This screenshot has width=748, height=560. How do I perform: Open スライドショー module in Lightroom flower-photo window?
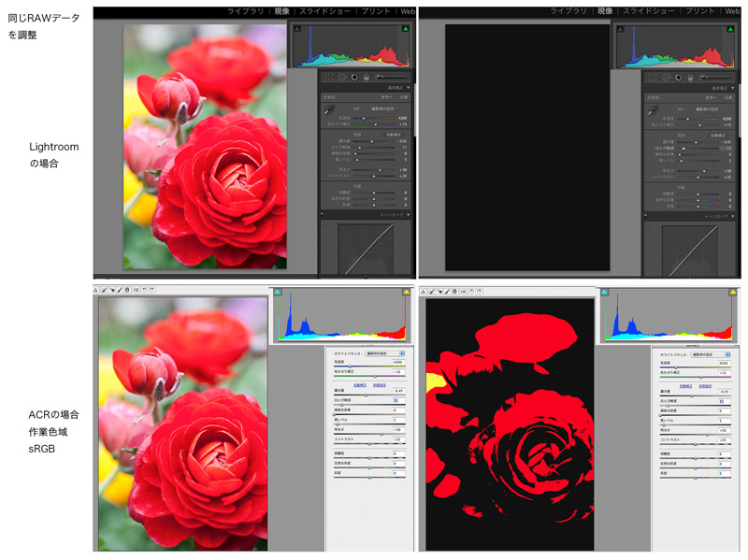coord(324,11)
